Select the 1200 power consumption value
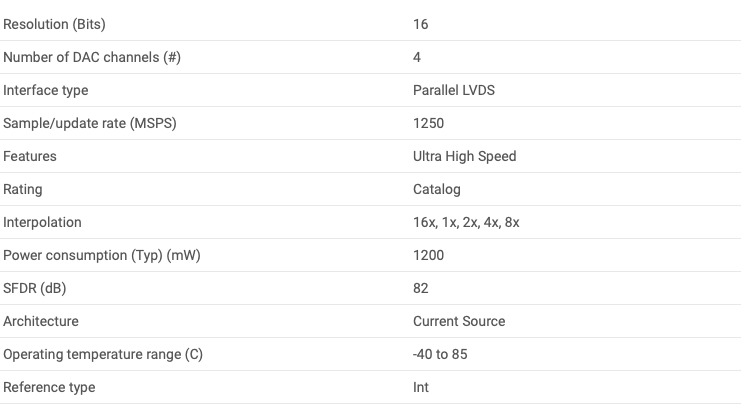 coord(428,255)
